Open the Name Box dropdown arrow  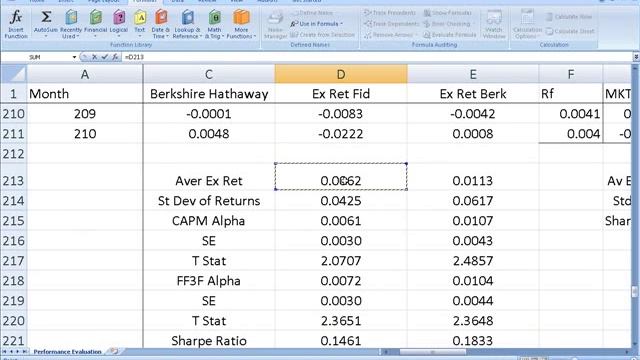(74, 57)
